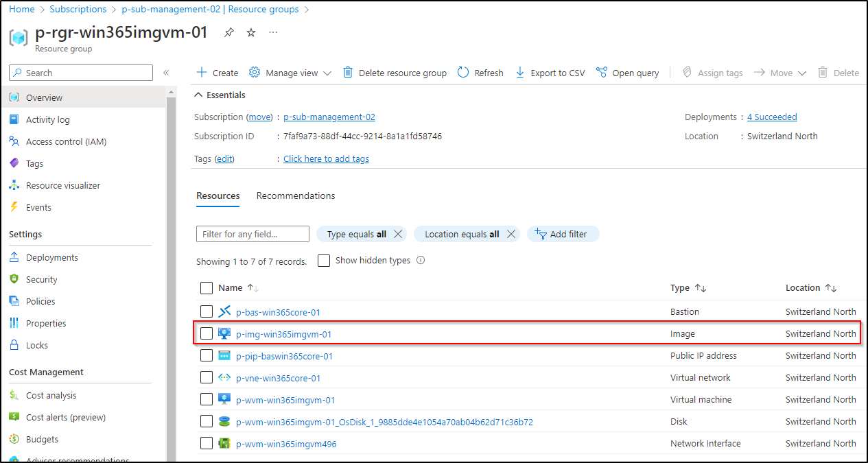Click Add filter button
Image resolution: width=868 pixels, height=463 pixels.
[x=563, y=234]
